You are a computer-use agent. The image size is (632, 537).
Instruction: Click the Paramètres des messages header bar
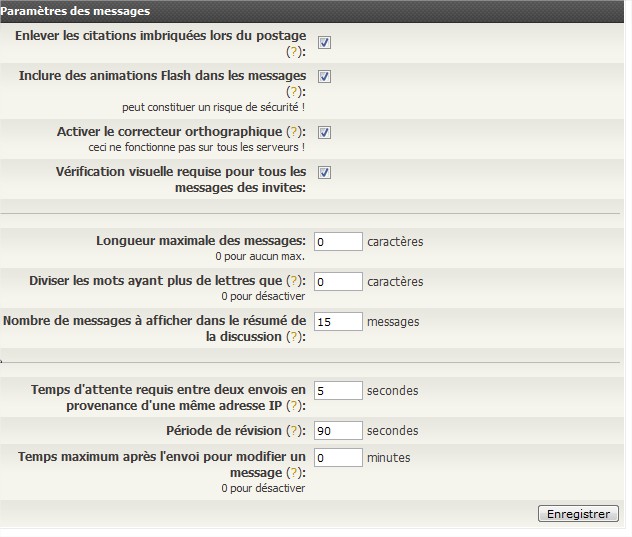tap(312, 11)
